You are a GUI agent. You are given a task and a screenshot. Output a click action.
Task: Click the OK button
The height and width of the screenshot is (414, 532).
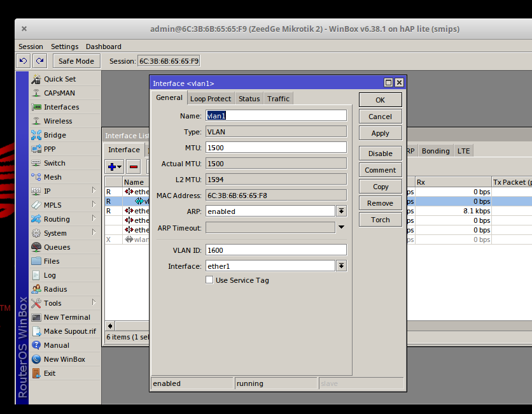pyautogui.click(x=381, y=100)
